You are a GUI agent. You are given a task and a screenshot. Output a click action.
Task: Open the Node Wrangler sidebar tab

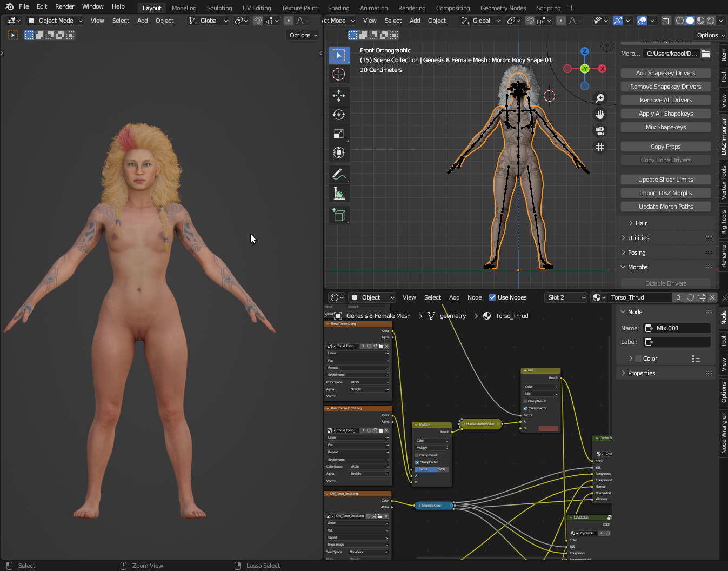724,433
